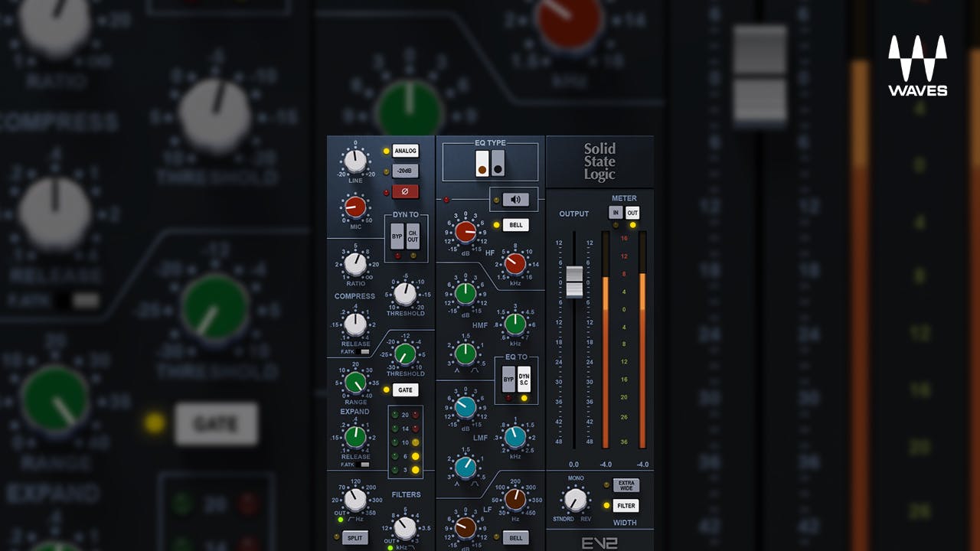This screenshot has height=551, width=980.
Task: Click the Solid State Logic logo
Action: (x=599, y=161)
